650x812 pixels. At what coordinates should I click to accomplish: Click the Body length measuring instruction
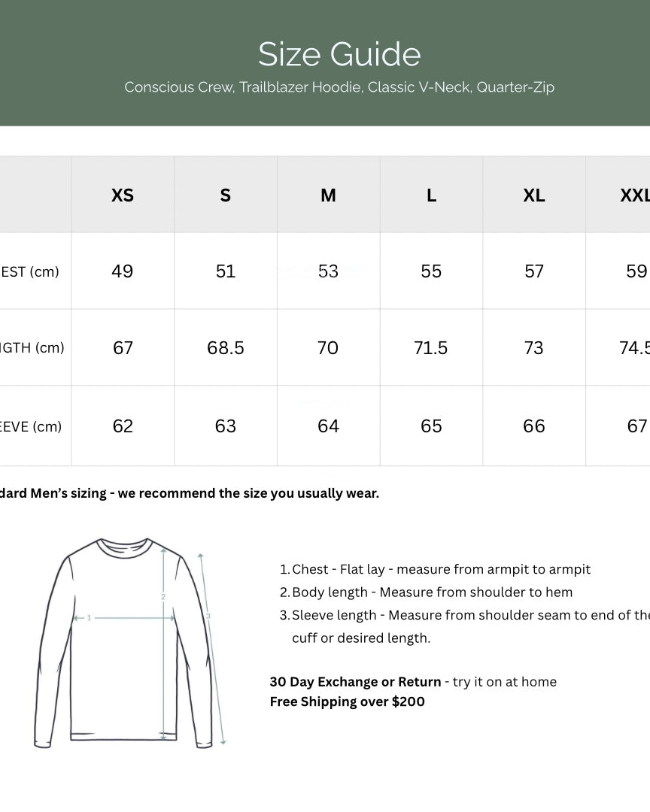pos(432,592)
